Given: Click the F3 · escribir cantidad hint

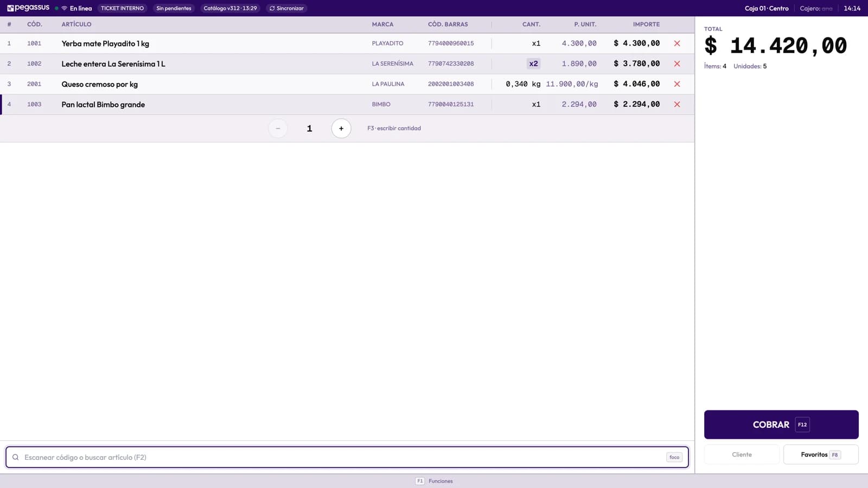Looking at the screenshot, I should (x=394, y=129).
